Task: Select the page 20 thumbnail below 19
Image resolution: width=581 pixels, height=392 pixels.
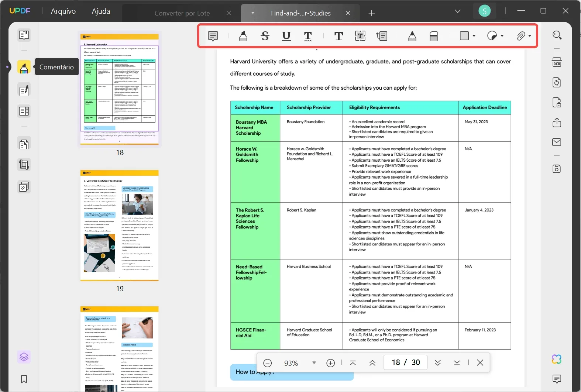Action: pyautogui.click(x=120, y=349)
